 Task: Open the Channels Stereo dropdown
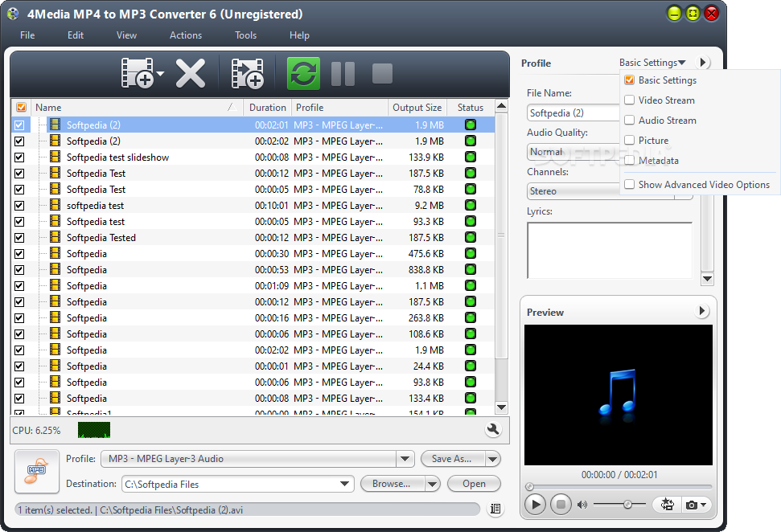pos(610,191)
